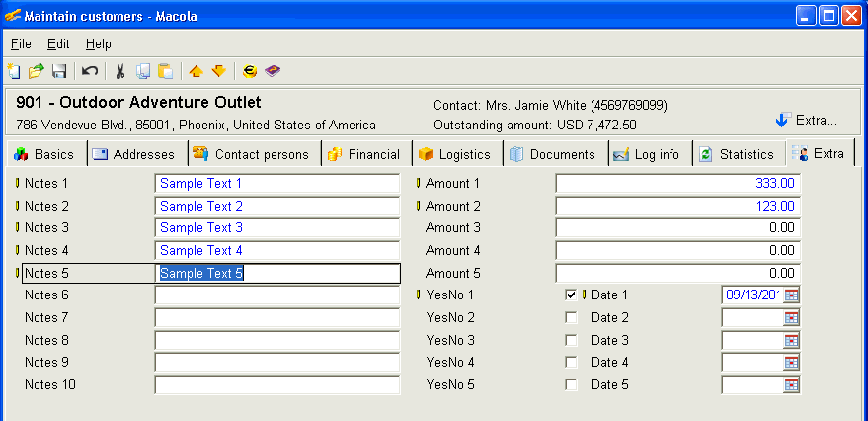Image resolution: width=868 pixels, height=421 pixels.
Task: Check the YesNo 5 checkbox
Action: tap(571, 385)
